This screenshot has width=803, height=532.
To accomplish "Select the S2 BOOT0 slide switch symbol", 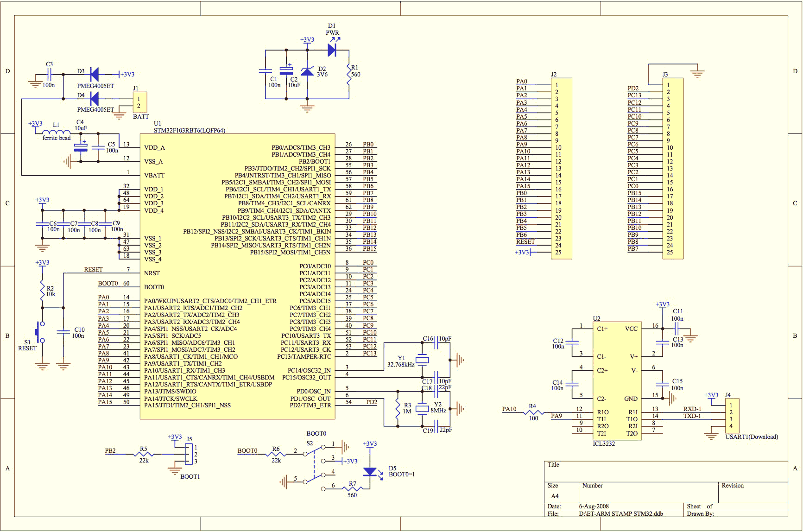I will (314, 462).
